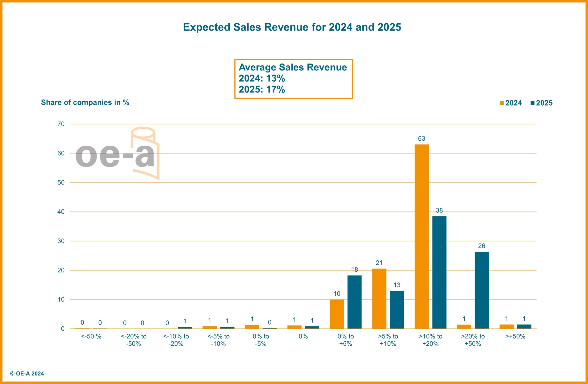Click the 70 value on y-axis
The image size is (588, 384).
(x=61, y=124)
